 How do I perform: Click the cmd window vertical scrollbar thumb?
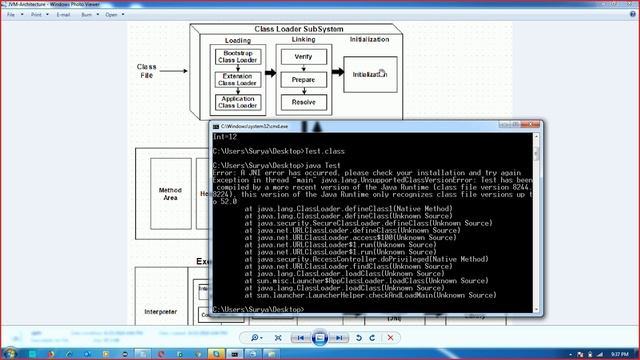pos(536,153)
